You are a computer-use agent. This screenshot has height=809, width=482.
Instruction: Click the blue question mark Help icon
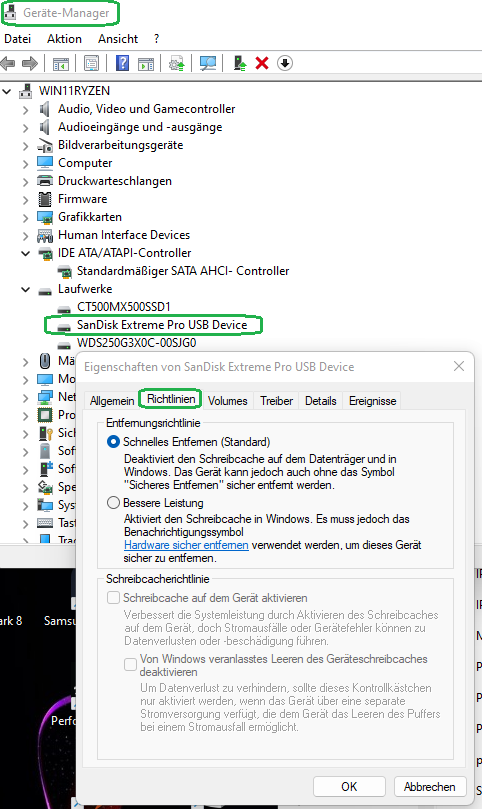coord(122,63)
